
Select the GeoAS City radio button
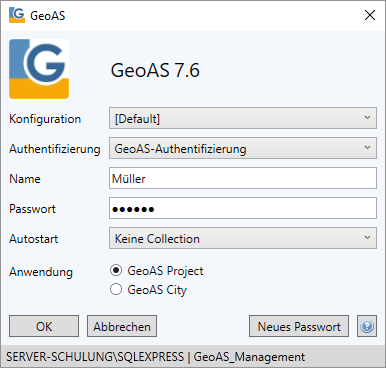[116, 289]
